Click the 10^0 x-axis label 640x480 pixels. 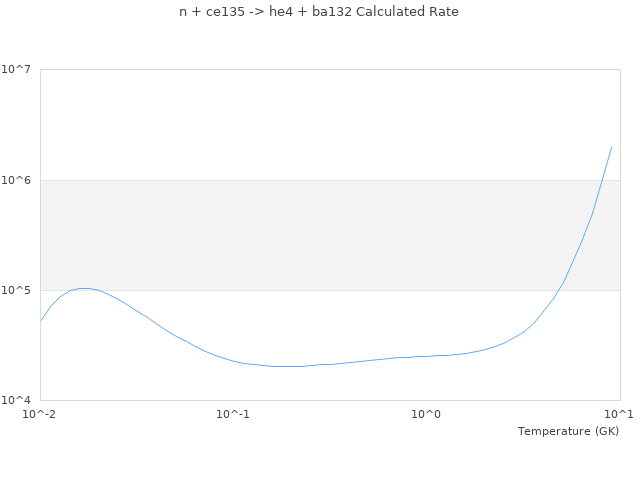[427, 414]
